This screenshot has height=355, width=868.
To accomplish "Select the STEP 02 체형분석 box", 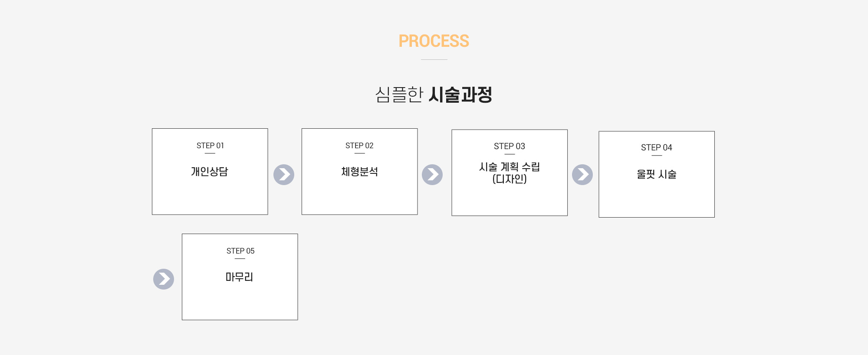I will pos(360,172).
